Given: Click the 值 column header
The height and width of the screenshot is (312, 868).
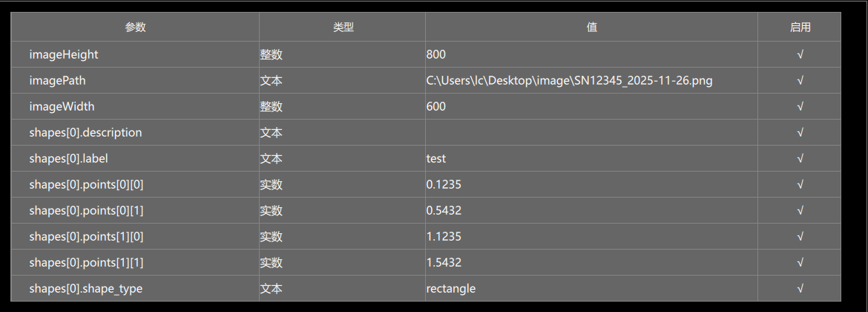Looking at the screenshot, I should point(591,27).
